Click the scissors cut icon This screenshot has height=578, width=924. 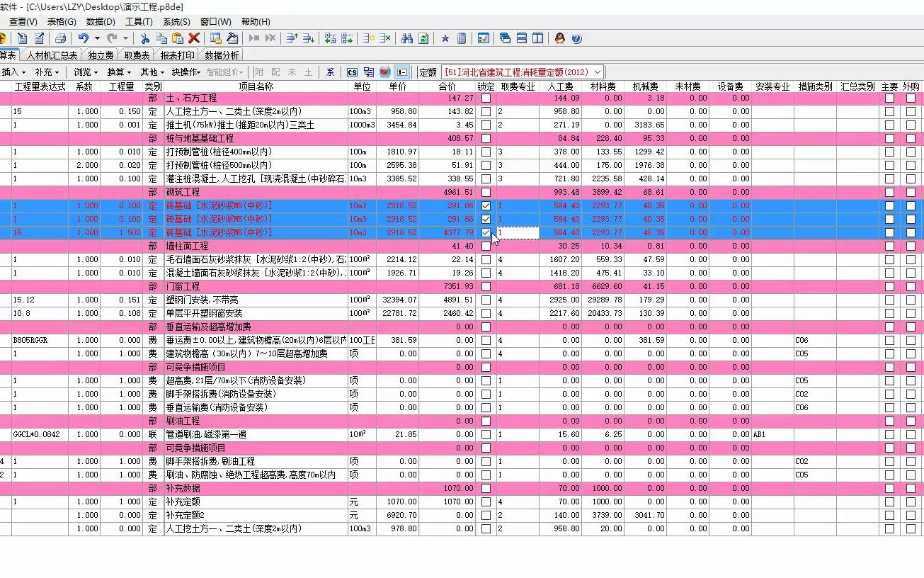point(144,38)
